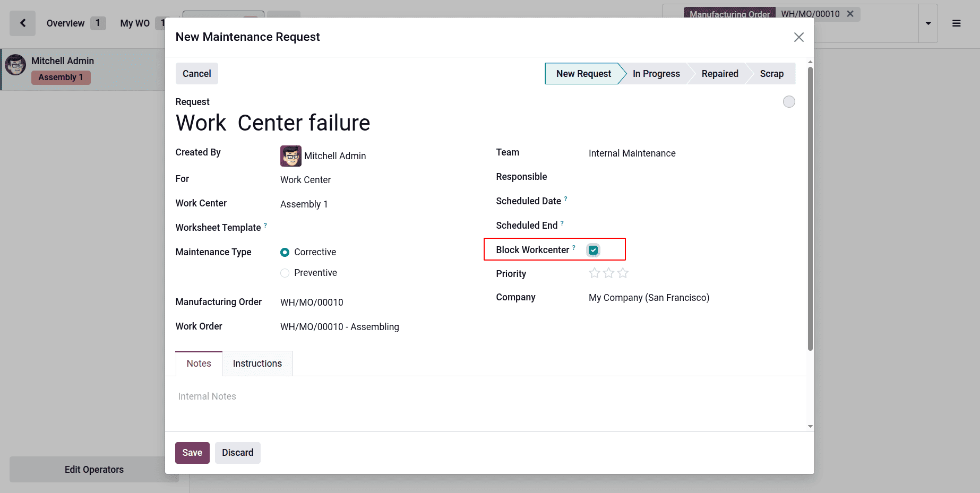Set priority to three stars

(623, 273)
